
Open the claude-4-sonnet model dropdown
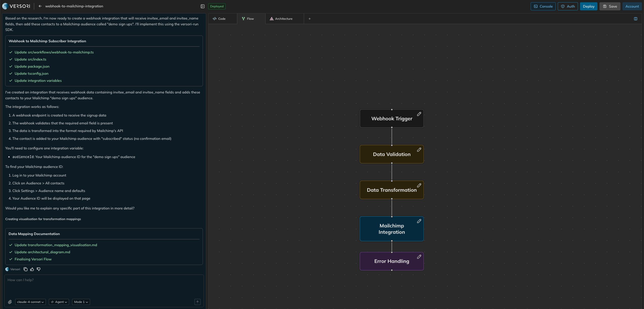[x=30, y=302]
